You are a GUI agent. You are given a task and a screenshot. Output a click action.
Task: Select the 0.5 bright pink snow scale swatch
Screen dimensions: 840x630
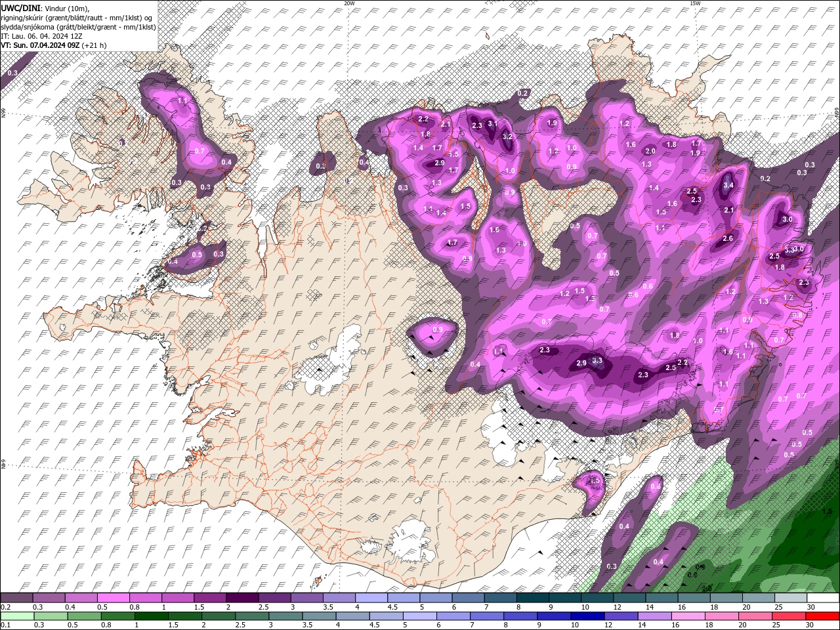coord(113,598)
